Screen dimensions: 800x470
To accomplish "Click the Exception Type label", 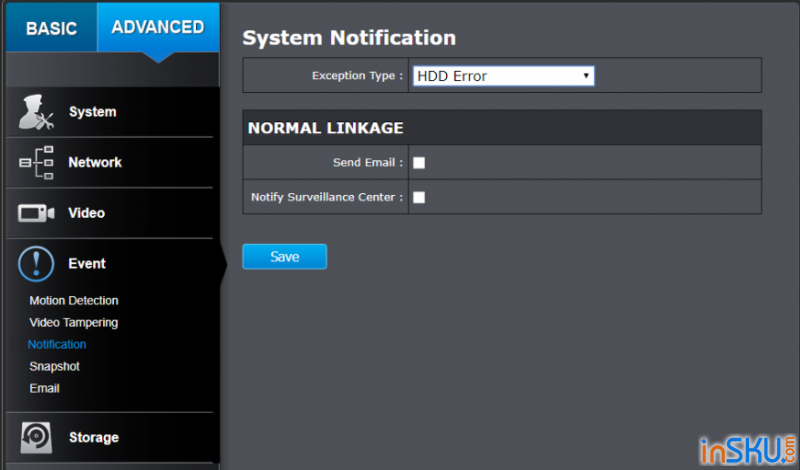I will click(358, 76).
